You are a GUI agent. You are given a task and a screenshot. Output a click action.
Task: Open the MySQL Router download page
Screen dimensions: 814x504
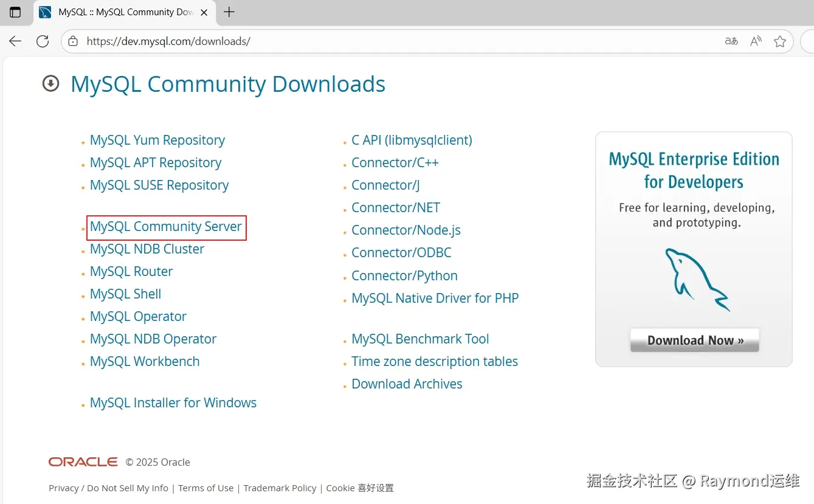pyautogui.click(x=131, y=271)
